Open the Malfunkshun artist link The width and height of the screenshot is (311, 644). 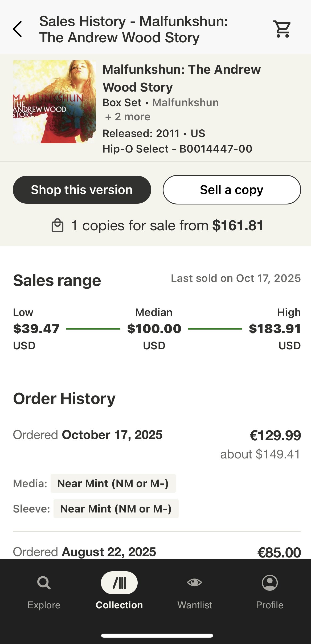pos(185,103)
